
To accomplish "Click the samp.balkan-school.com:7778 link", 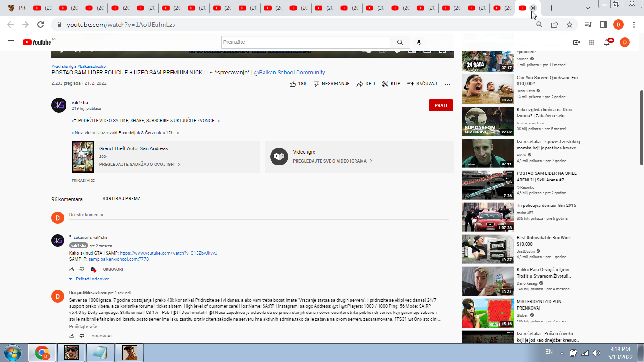I will click(118, 259).
